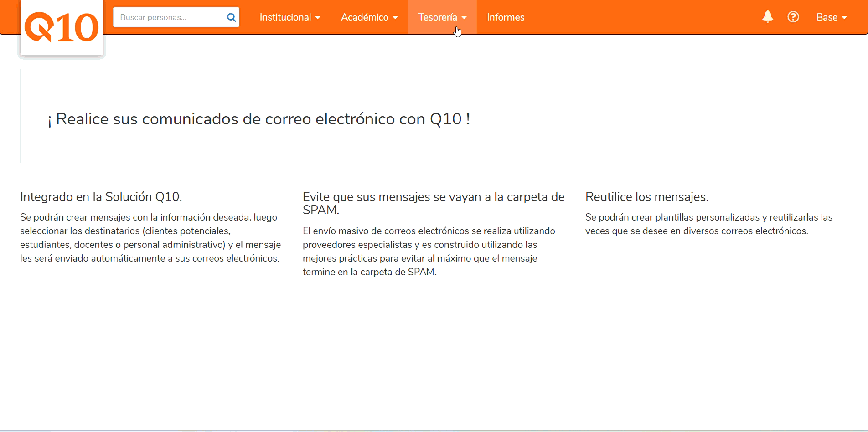This screenshot has width=868, height=432.
Task: Open the notifications bell
Action: click(768, 17)
